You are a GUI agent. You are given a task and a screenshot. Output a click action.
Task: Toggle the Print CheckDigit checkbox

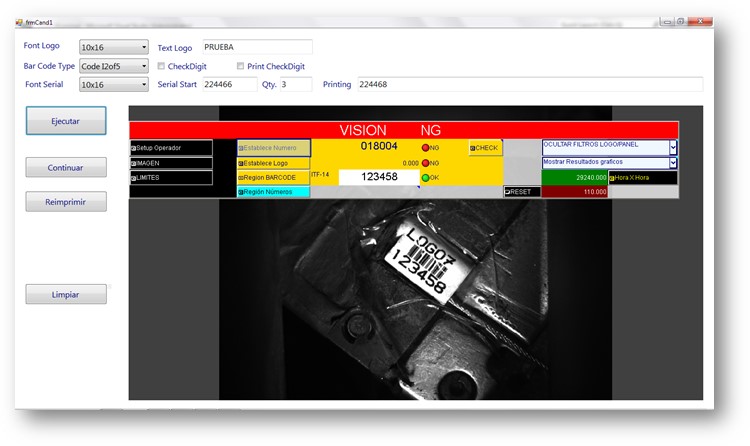(241, 67)
